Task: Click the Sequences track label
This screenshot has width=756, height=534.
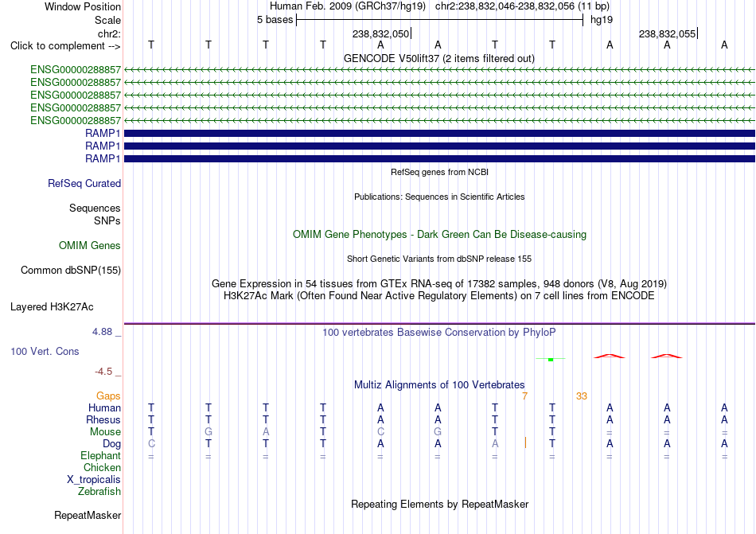Action: (x=95, y=208)
